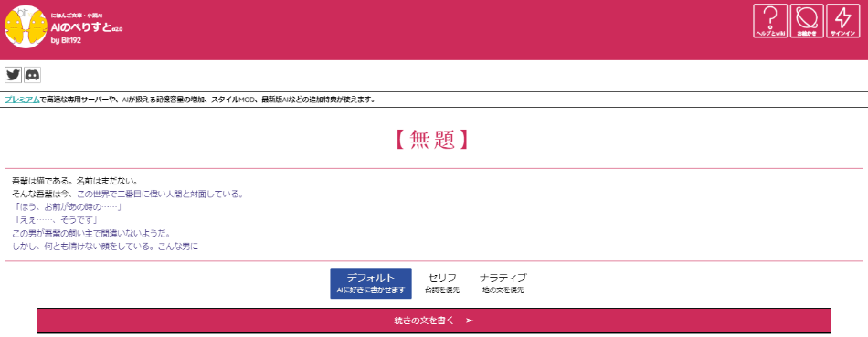Click the line 「ほう、お前があの時の……」
Screen dimensions: 868x337
pos(67,207)
